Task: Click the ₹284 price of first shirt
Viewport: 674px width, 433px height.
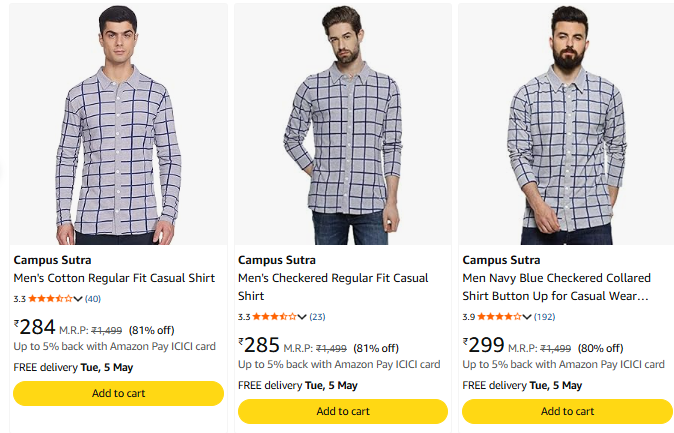Action: 36,327
